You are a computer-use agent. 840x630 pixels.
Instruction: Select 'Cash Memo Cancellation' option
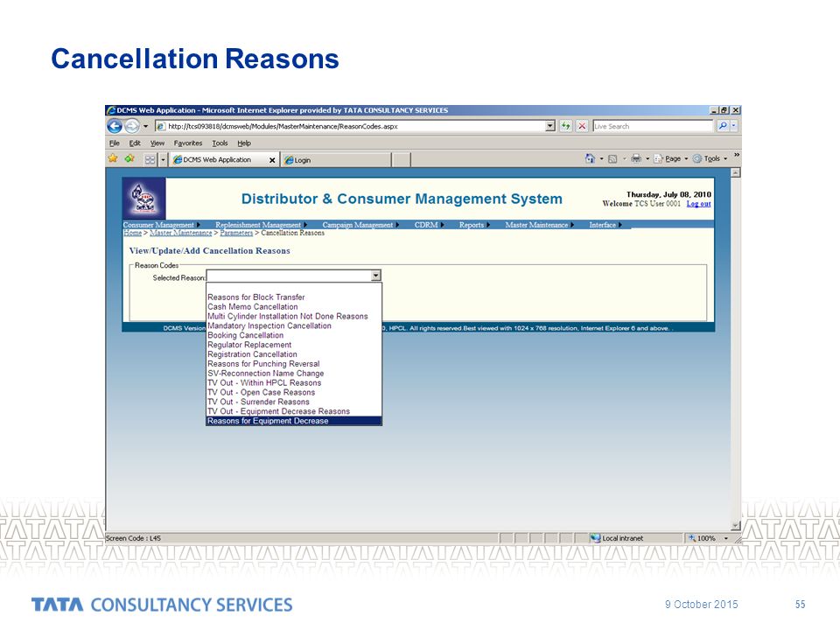click(294, 307)
